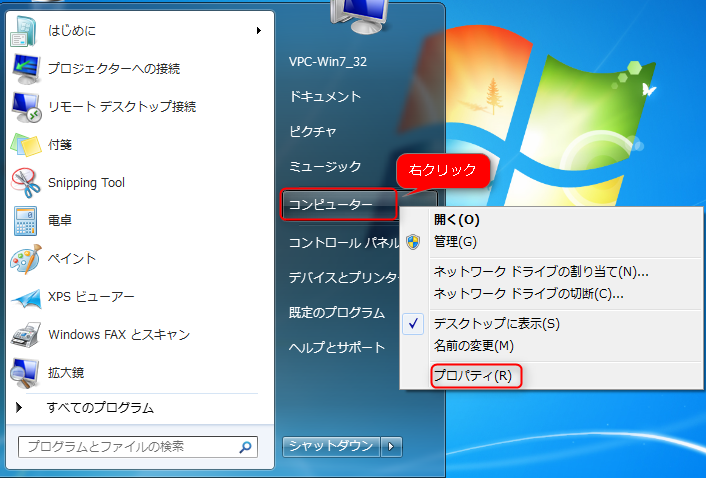Viewport: 706px width, 478px height.
Task: Choose 管理(G) from the context menu
Action: pos(455,242)
